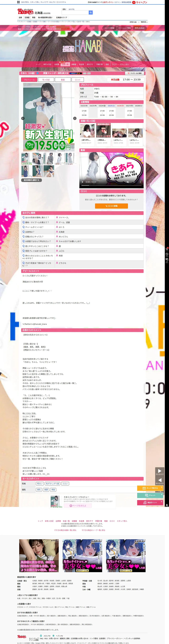Click the orange 口コミ投稿 button

tap(111, 206)
